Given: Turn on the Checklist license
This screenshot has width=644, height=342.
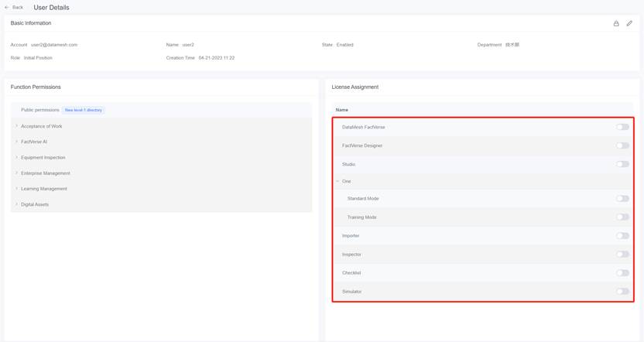Looking at the screenshot, I should click(622, 273).
